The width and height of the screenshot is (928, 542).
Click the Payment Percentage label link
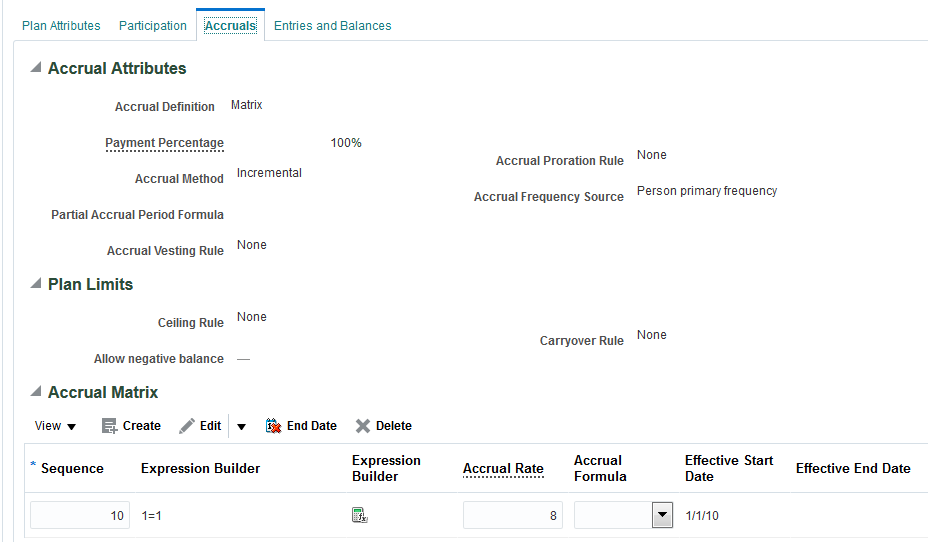click(164, 143)
